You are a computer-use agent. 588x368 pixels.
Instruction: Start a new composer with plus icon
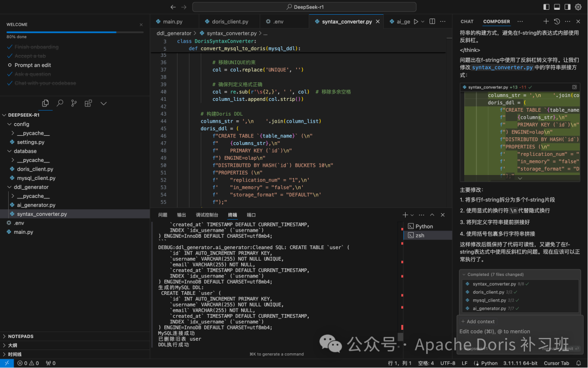546,22
